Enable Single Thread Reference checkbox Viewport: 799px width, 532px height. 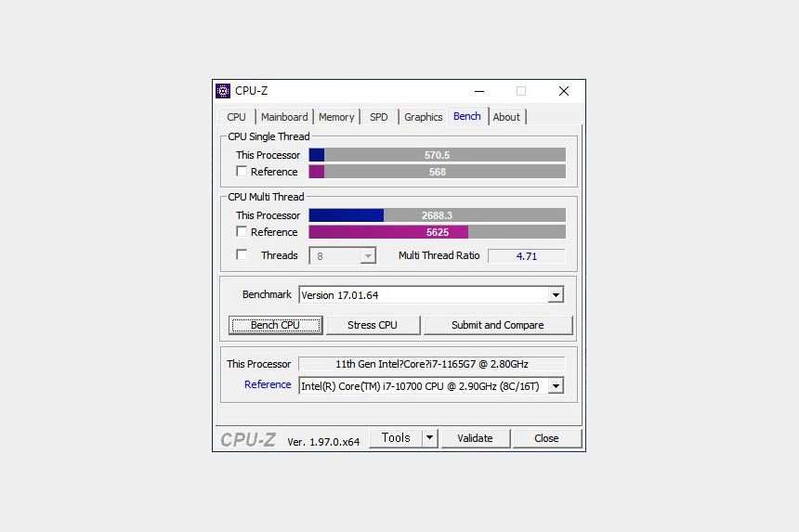click(242, 172)
